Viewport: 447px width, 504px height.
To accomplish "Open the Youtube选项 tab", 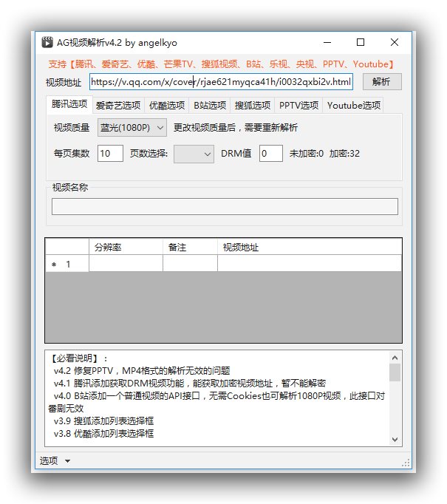I will [x=353, y=105].
